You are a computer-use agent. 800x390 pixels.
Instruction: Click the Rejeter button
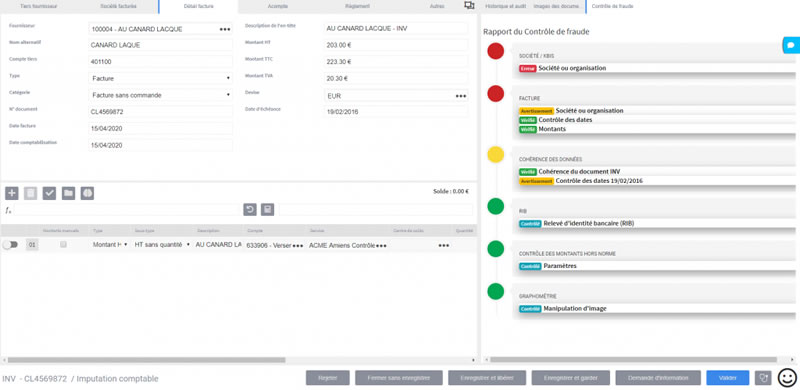click(x=328, y=378)
